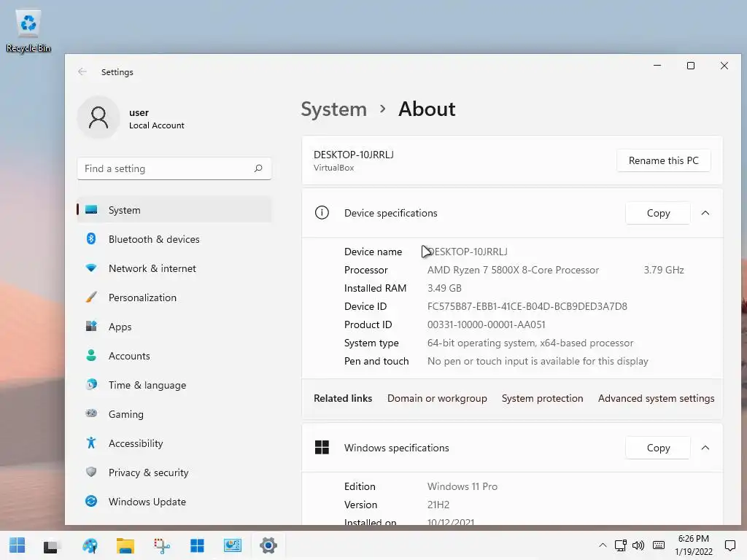Click the Personalization paintbrush icon
The height and width of the screenshot is (560, 747).
pyautogui.click(x=91, y=297)
